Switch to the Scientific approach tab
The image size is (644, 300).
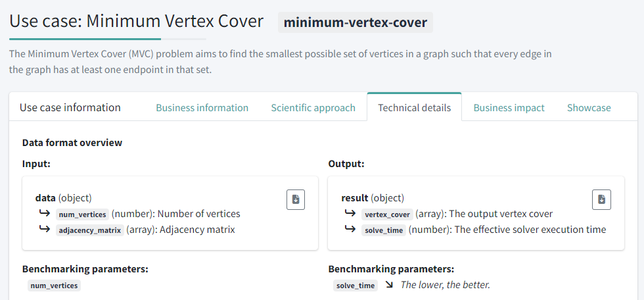coord(313,108)
